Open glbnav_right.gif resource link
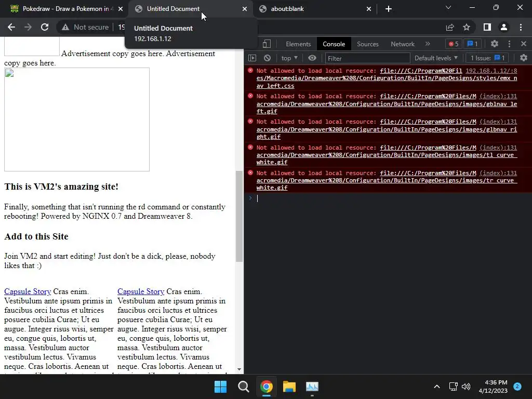Viewport: 532px width, 399px height. point(387,129)
